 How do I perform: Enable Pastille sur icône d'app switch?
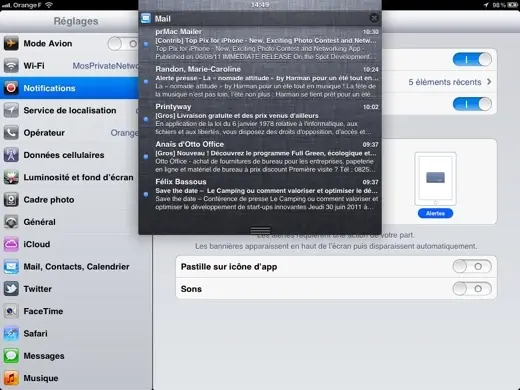tap(472, 267)
